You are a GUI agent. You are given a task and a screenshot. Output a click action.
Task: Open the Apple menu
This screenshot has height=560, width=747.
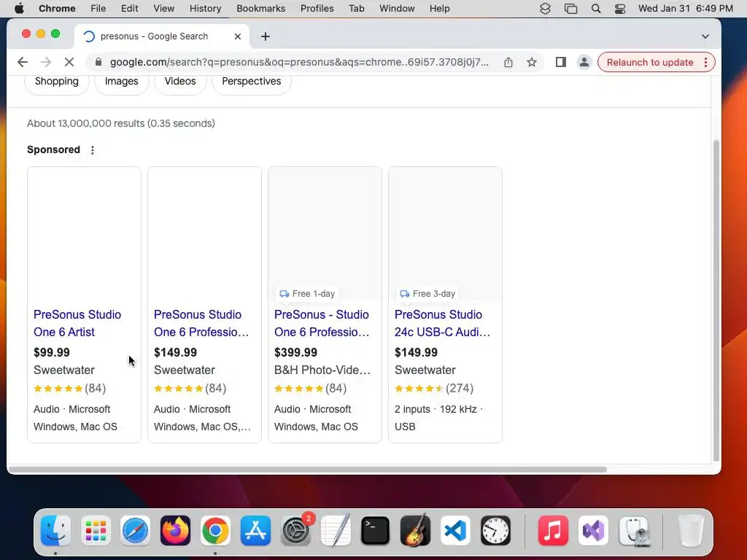[x=19, y=9]
